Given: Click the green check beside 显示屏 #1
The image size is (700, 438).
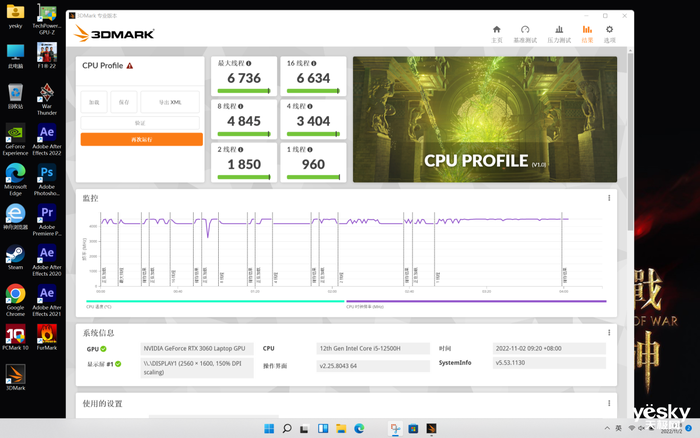Looking at the screenshot, I should coord(118,364).
